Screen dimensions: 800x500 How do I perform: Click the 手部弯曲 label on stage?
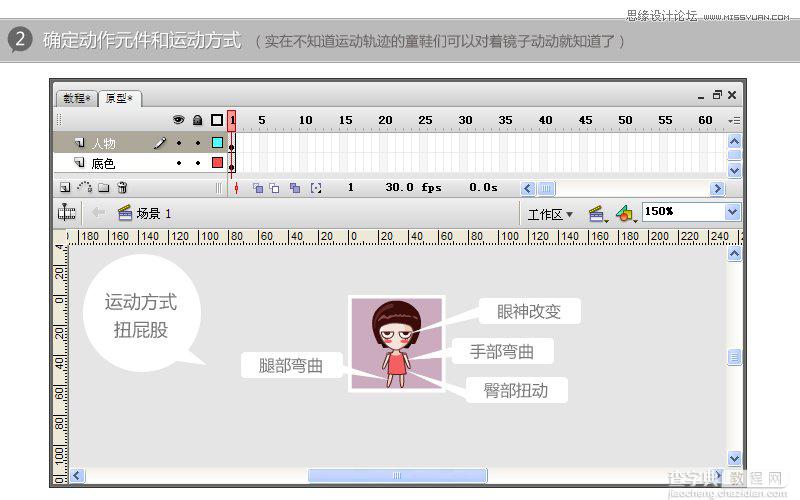coord(502,351)
